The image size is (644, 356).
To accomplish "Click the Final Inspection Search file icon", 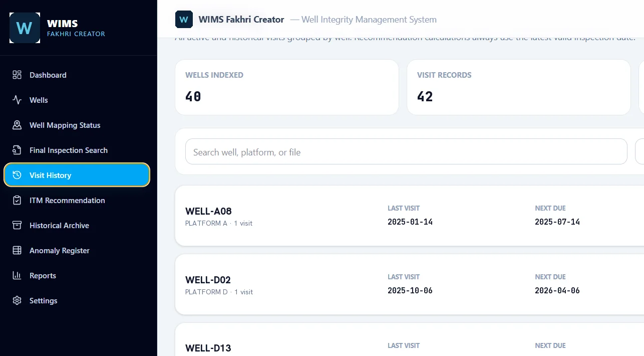I will click(17, 150).
